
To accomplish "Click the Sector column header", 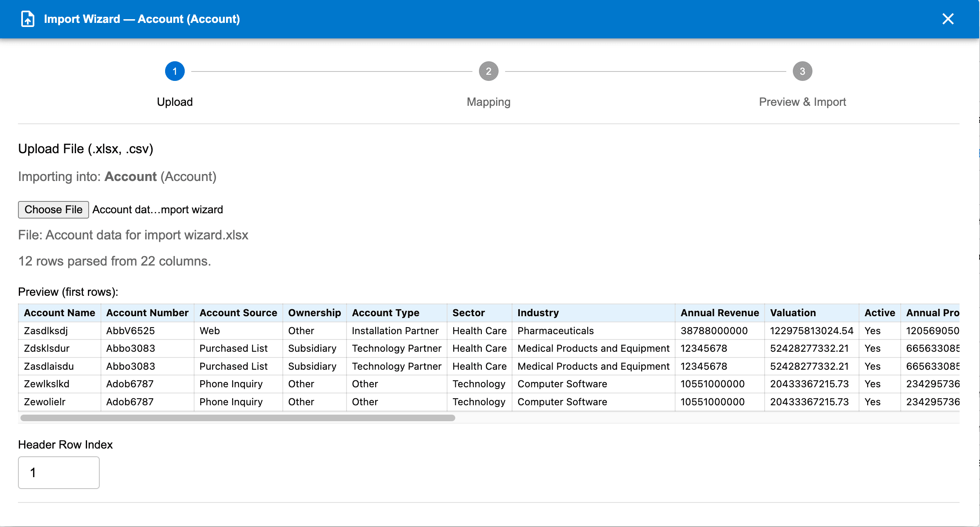I will (x=468, y=313).
